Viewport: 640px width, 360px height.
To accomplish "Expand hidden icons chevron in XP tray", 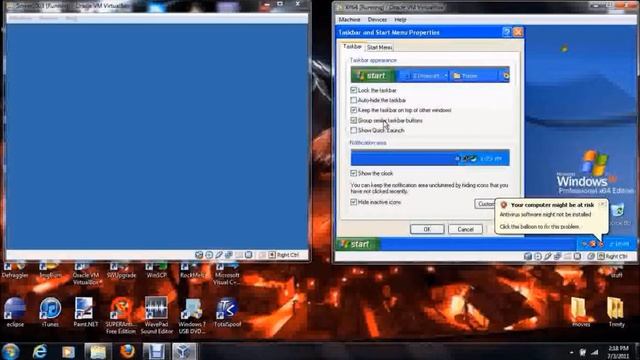I will coord(584,244).
